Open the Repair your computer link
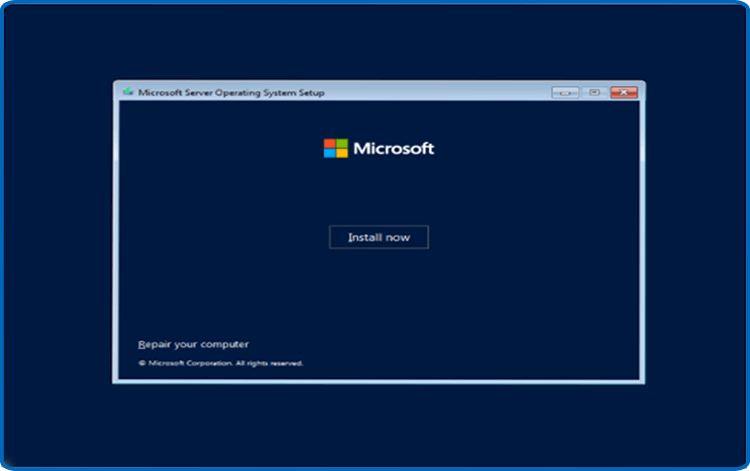This screenshot has width=750, height=471. point(193,344)
